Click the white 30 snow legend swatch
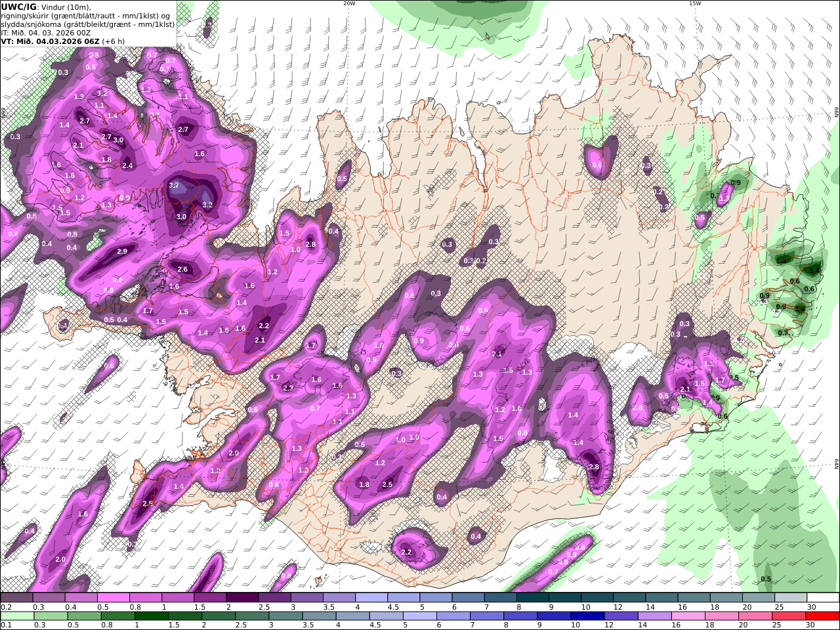Viewport: 840px width, 630px height. point(822,598)
